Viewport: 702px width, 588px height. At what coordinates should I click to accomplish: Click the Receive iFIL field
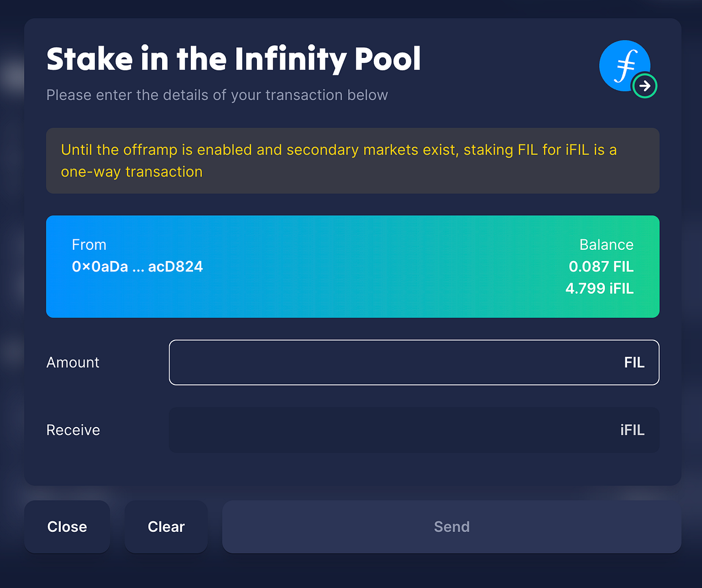(x=414, y=430)
